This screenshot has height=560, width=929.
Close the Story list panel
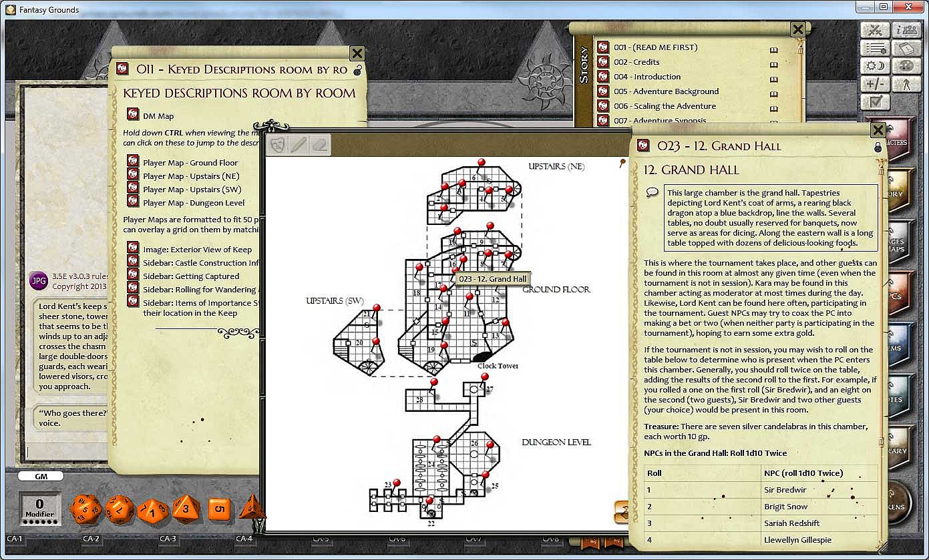(x=797, y=29)
